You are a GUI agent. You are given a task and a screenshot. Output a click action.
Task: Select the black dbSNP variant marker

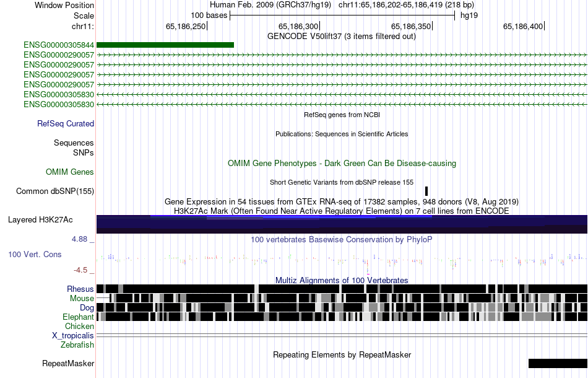(x=426, y=191)
